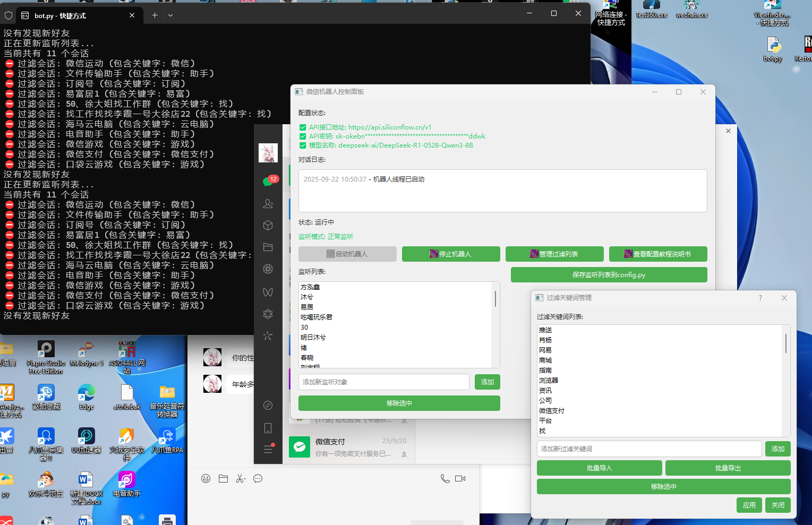Open WeChat sidebar settings menu icon

(x=268, y=450)
